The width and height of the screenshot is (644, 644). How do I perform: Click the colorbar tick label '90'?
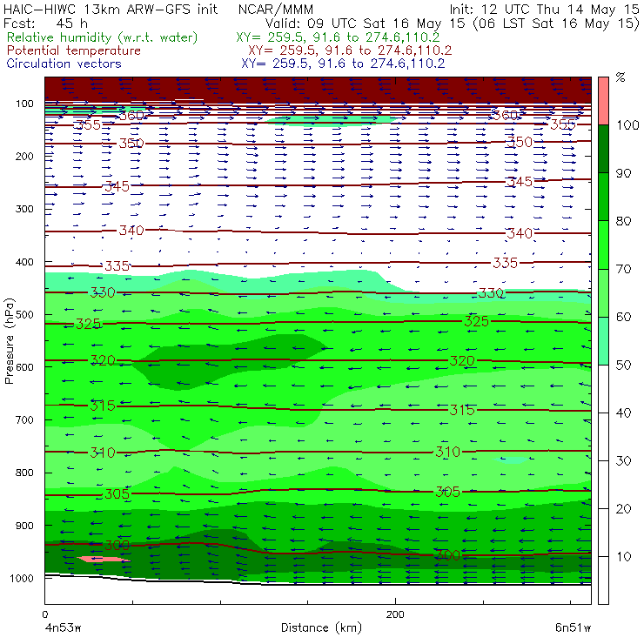(x=623, y=173)
